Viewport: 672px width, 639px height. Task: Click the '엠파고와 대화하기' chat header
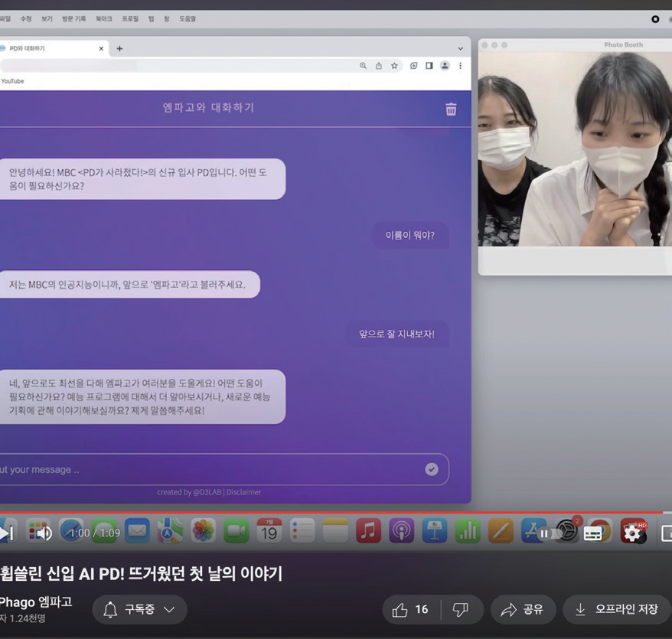tap(208, 107)
